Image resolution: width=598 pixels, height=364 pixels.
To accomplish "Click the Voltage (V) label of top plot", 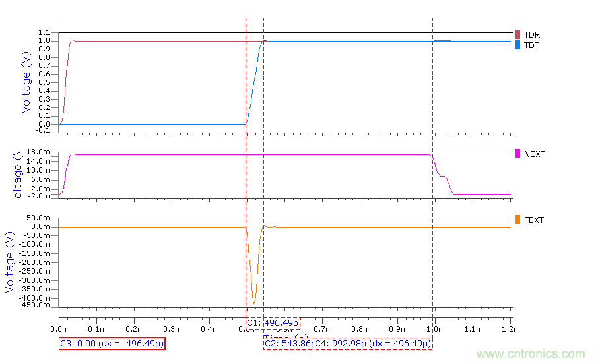I will [26, 82].
